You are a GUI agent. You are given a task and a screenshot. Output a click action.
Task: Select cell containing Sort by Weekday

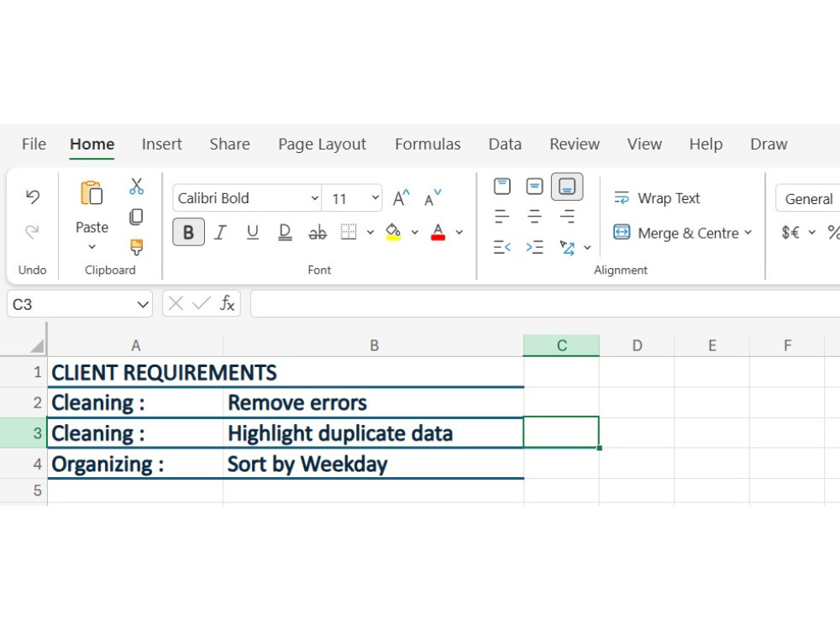pyautogui.click(x=374, y=464)
